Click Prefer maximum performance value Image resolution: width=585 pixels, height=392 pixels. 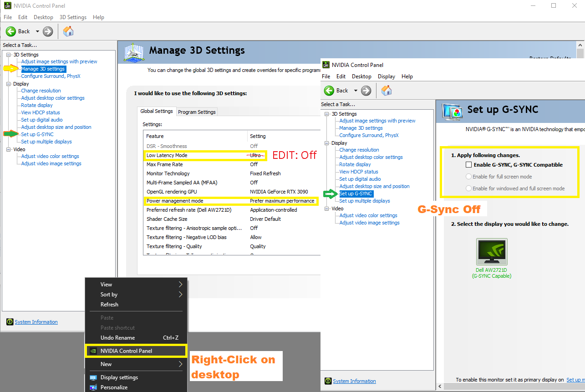pyautogui.click(x=282, y=201)
